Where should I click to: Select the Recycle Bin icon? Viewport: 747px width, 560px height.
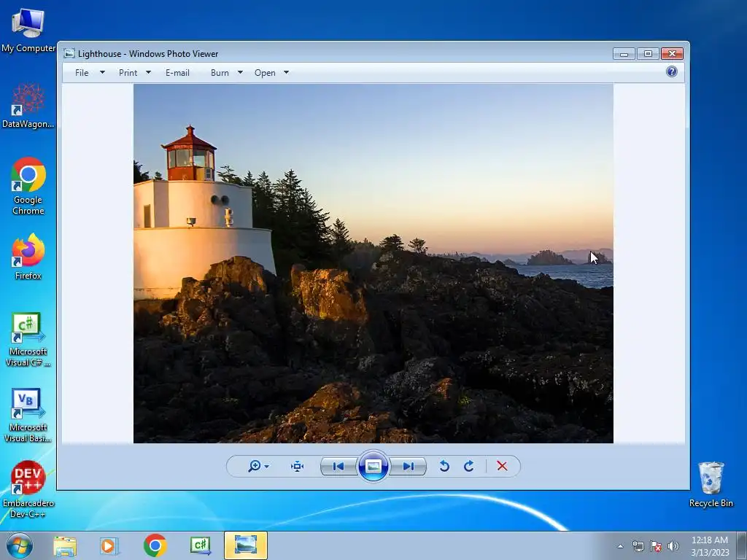pos(711,484)
